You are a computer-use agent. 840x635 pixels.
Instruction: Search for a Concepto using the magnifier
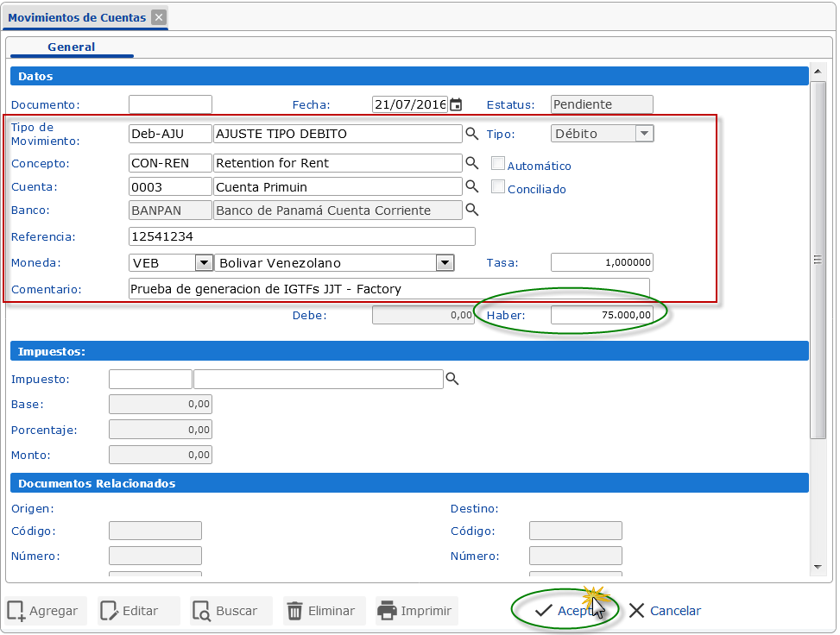[472, 162]
